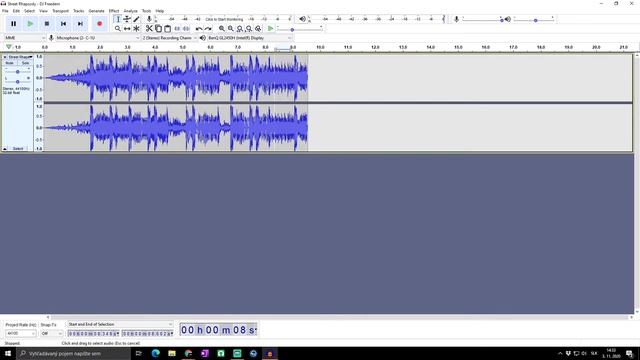Open the Tracks menu

pyautogui.click(x=78, y=11)
